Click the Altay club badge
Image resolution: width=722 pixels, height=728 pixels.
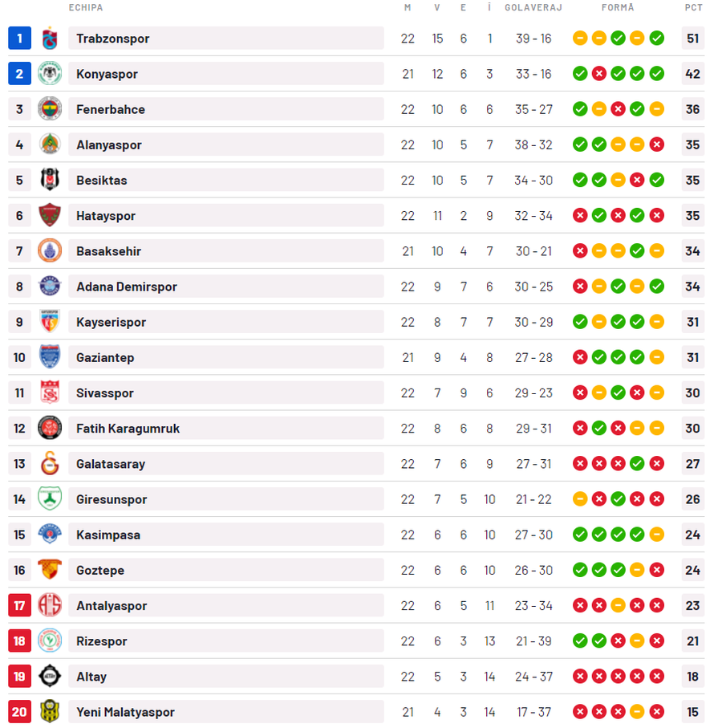50,676
